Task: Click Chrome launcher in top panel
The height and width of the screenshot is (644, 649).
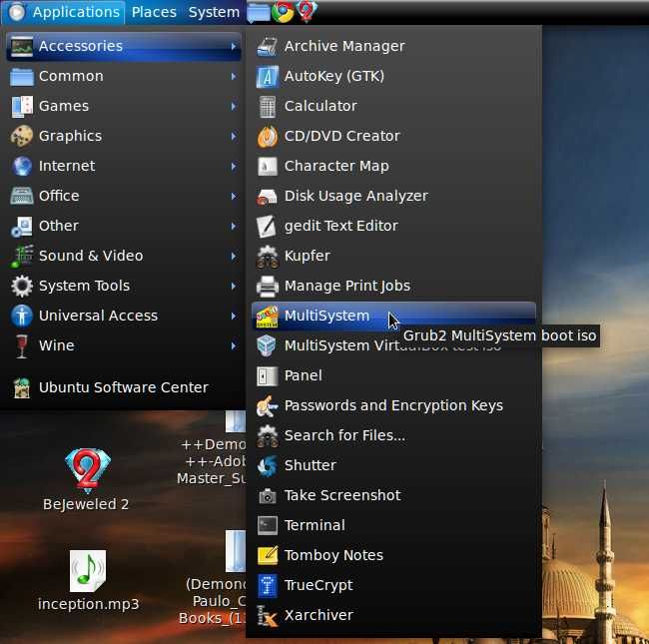Action: coord(283,12)
